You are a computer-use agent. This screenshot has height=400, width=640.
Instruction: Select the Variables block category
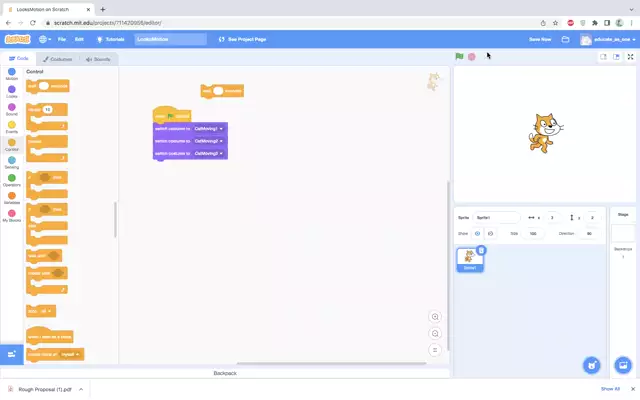point(11,198)
